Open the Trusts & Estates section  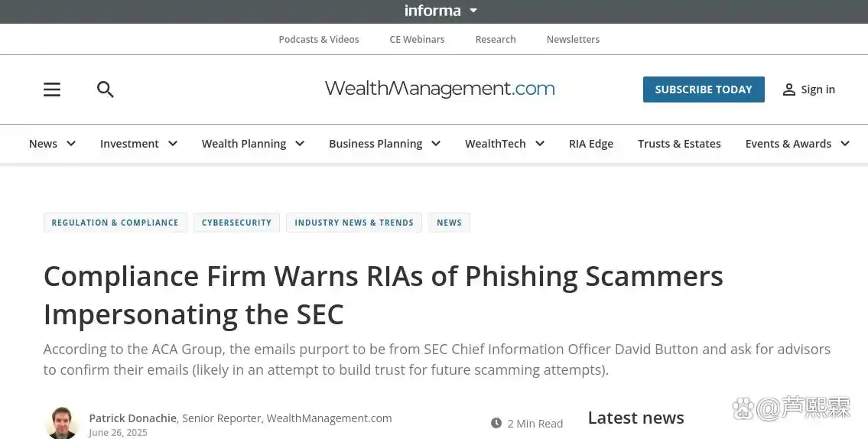coord(679,144)
